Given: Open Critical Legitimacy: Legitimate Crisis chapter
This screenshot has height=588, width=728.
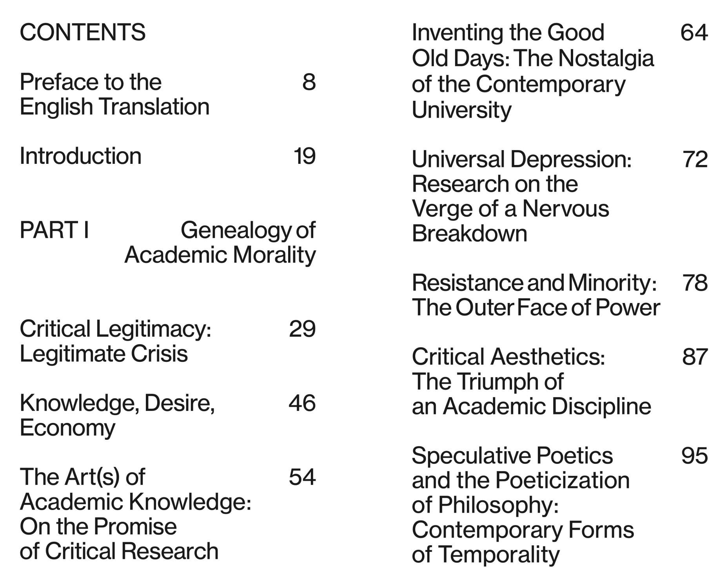Looking at the screenshot, I should [115, 341].
